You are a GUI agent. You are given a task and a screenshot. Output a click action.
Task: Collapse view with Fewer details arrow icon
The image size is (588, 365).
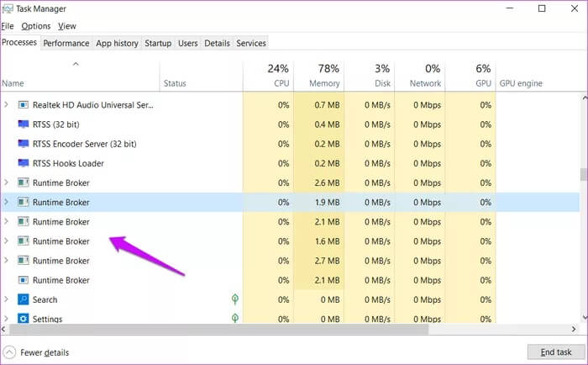9,352
